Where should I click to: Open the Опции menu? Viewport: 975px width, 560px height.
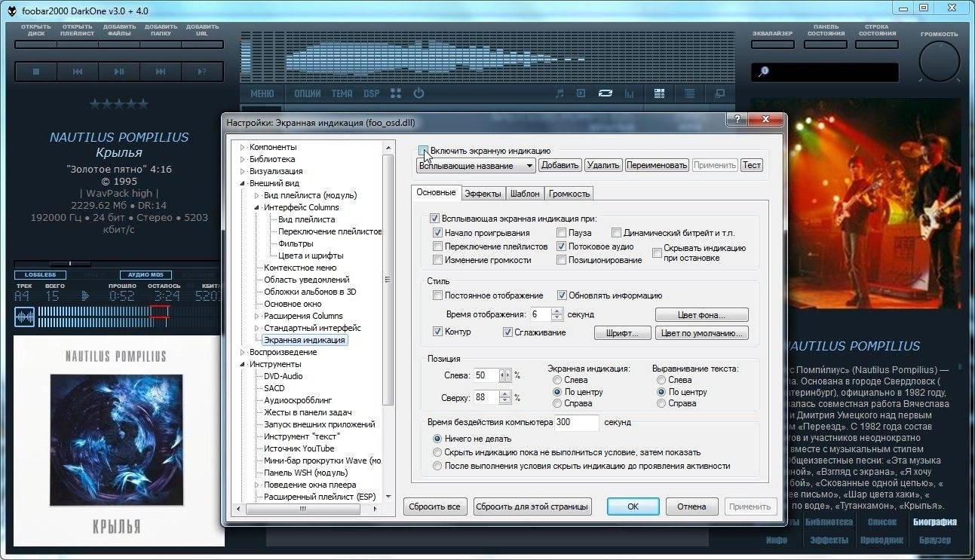point(308,93)
